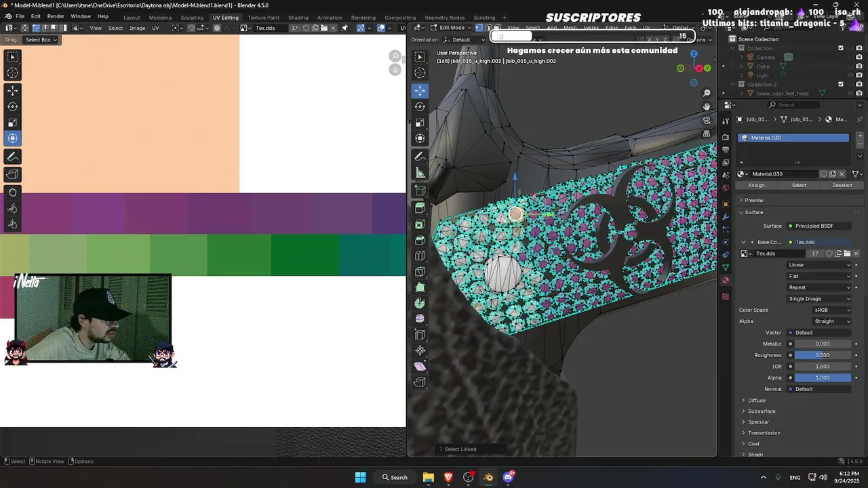Open the Repeat extension dropdown
This screenshot has height=488, width=868.
[819, 287]
